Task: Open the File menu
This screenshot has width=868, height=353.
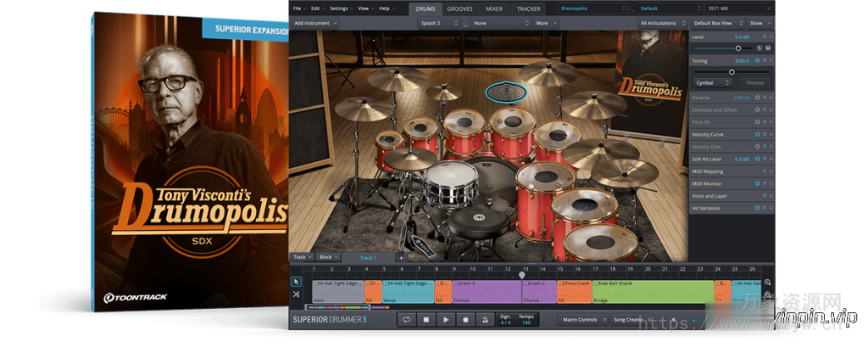Action: 299,8
